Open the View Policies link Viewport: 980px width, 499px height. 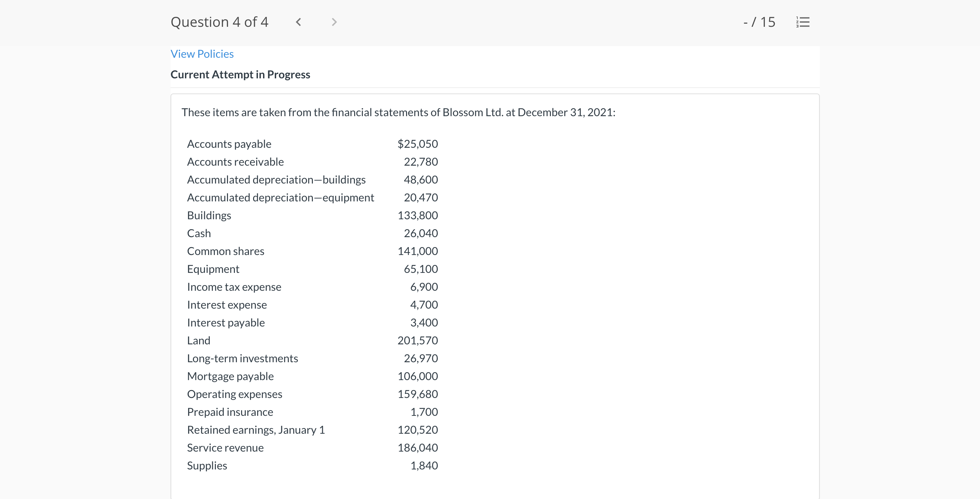point(202,54)
